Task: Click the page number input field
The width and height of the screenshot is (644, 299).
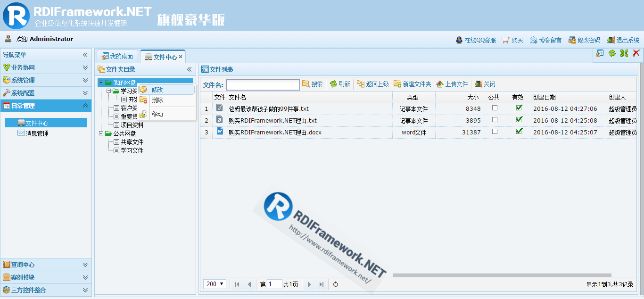Action: pos(274,284)
